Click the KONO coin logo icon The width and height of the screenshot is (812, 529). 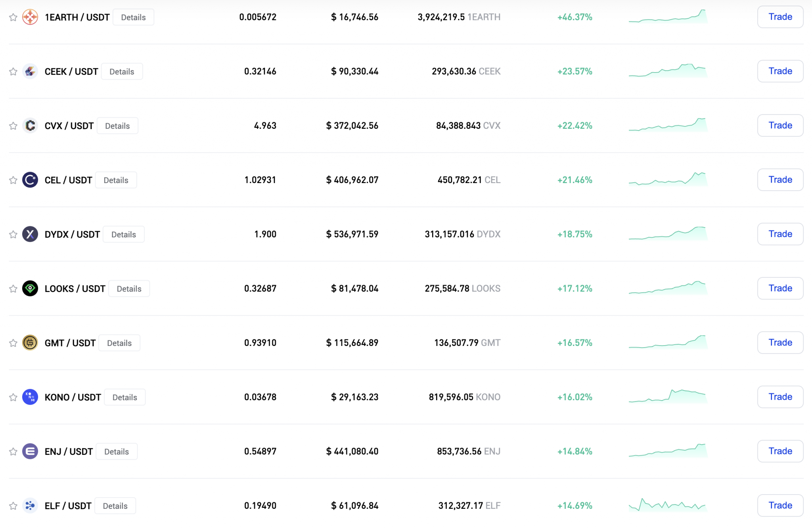tap(30, 397)
